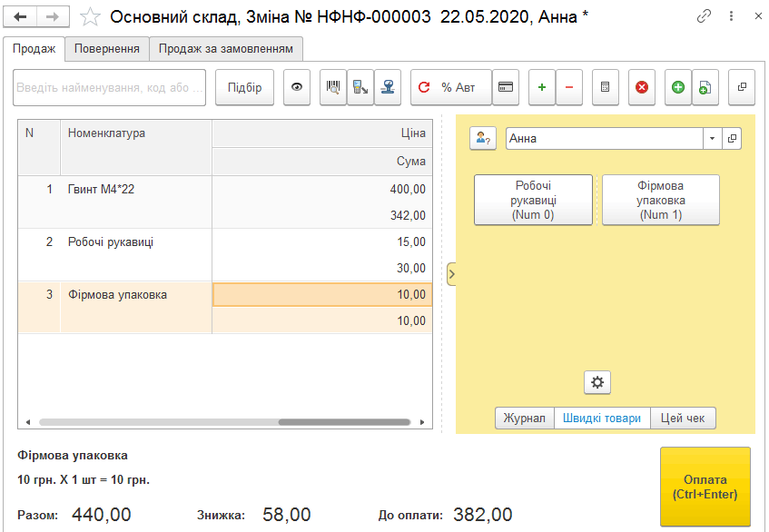Show the Журнал panel
Screen dimensions: 769x532
(524, 419)
